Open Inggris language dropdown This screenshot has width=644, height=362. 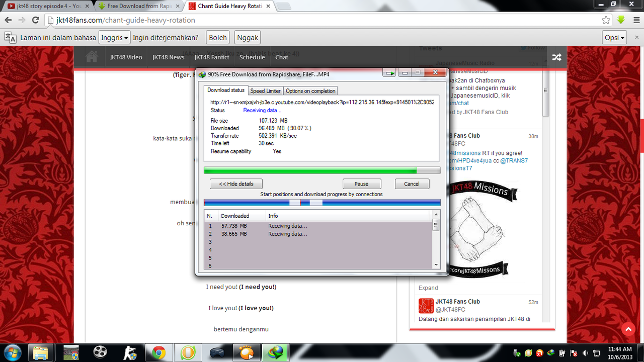click(x=114, y=37)
